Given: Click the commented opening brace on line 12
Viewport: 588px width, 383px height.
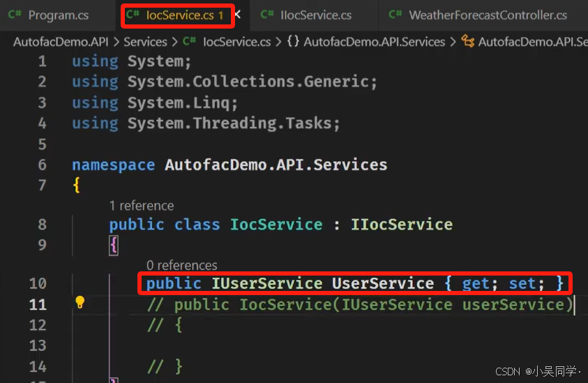Looking at the screenshot, I should click(x=165, y=325).
